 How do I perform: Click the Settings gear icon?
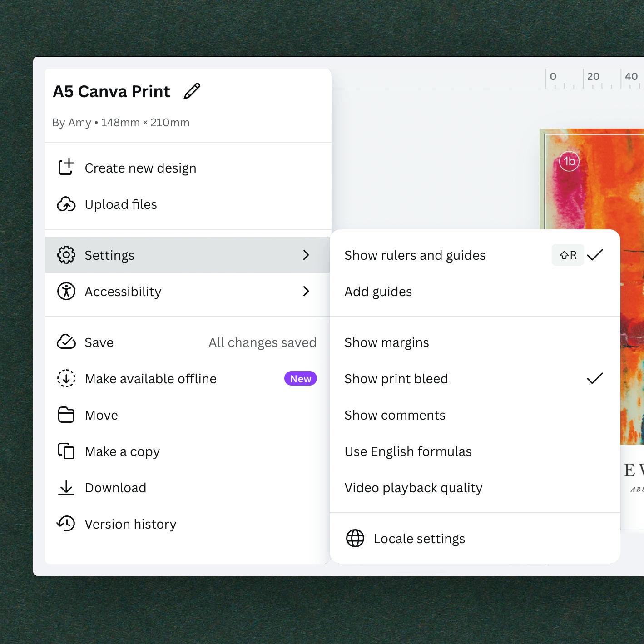[x=66, y=255]
